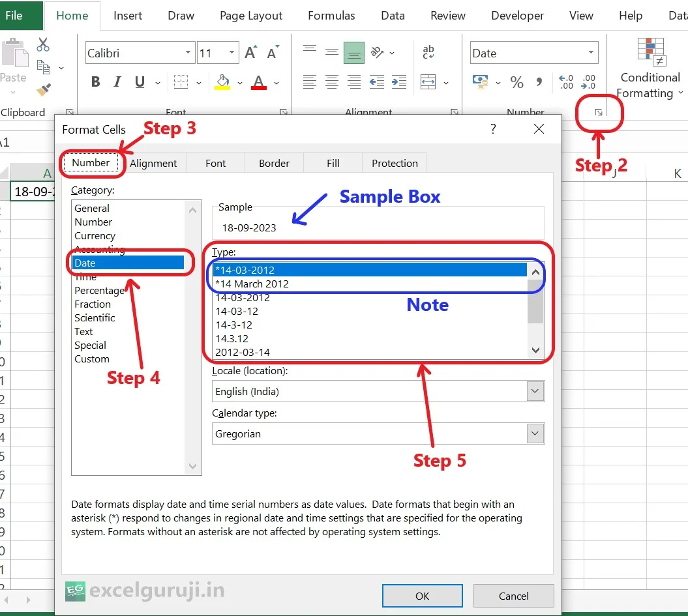Expand the English (India) locale dropdown
The width and height of the screenshot is (688, 616).
coord(535,391)
